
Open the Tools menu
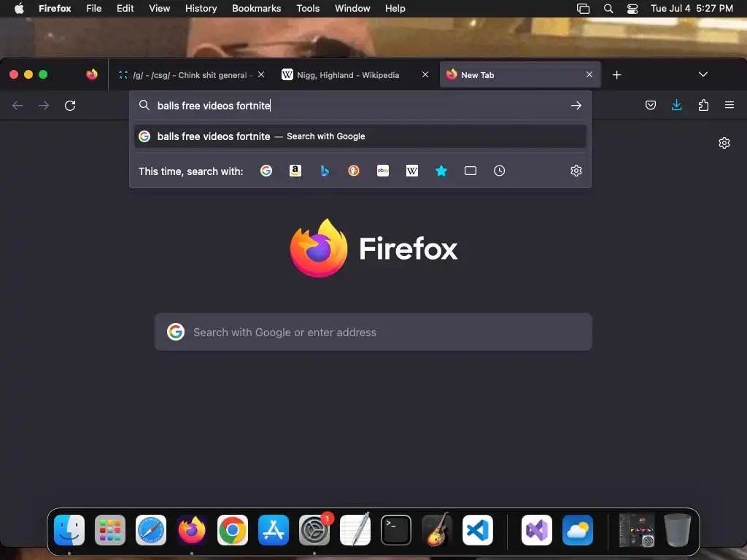click(x=308, y=9)
